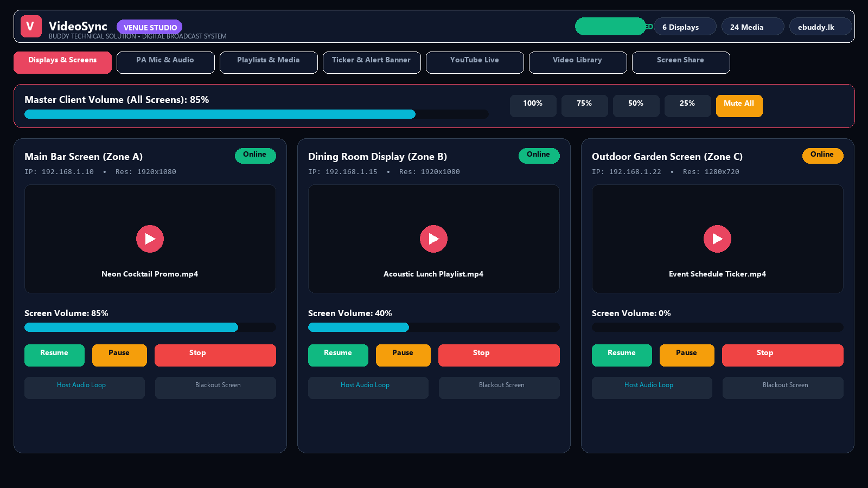868x488 pixels.
Task: Switch to the Video Library tab
Action: (x=578, y=62)
